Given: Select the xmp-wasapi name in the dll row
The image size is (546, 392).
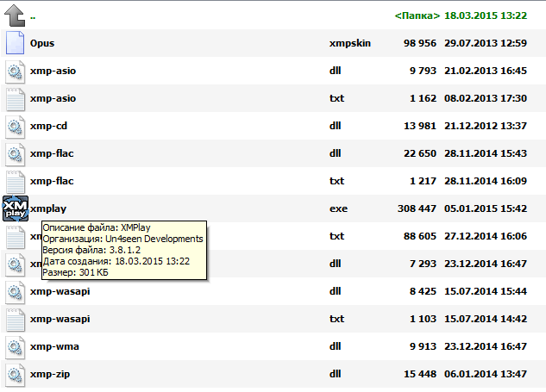Looking at the screenshot, I should [60, 291].
